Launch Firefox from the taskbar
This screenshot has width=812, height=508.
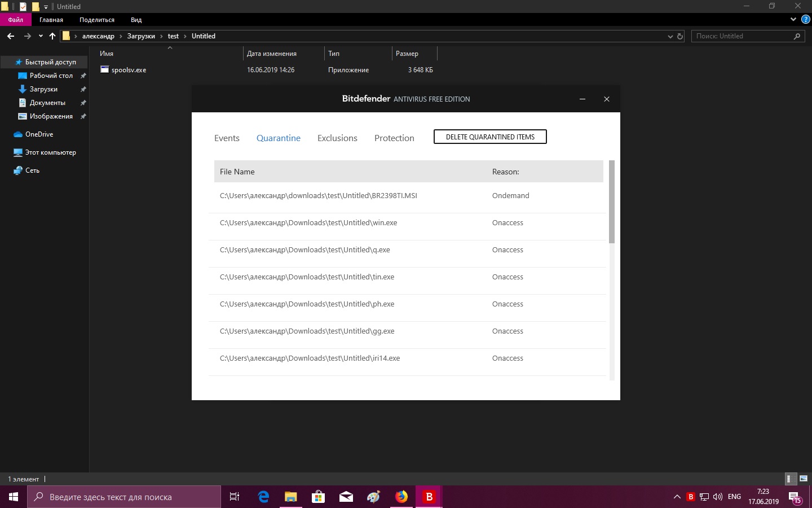401,497
